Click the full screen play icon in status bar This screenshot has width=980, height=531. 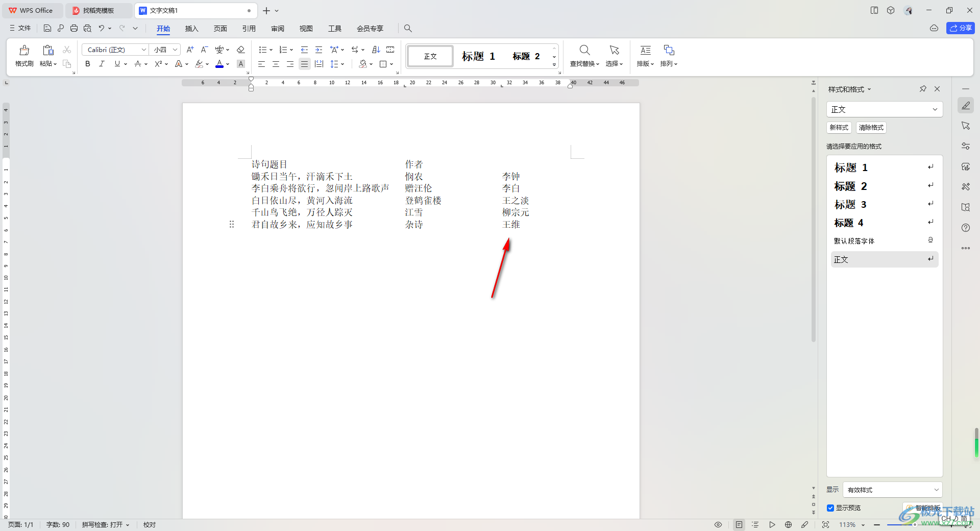pyautogui.click(x=772, y=525)
